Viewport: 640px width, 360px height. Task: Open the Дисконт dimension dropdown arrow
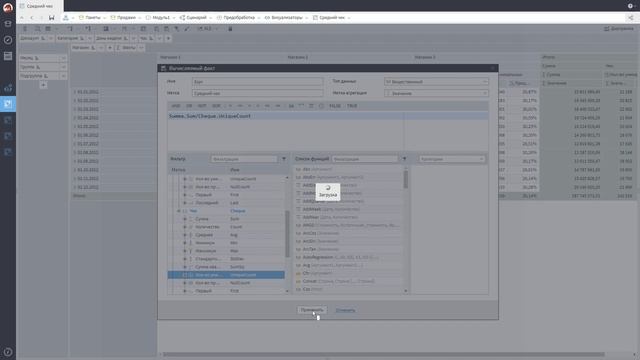[51, 38]
